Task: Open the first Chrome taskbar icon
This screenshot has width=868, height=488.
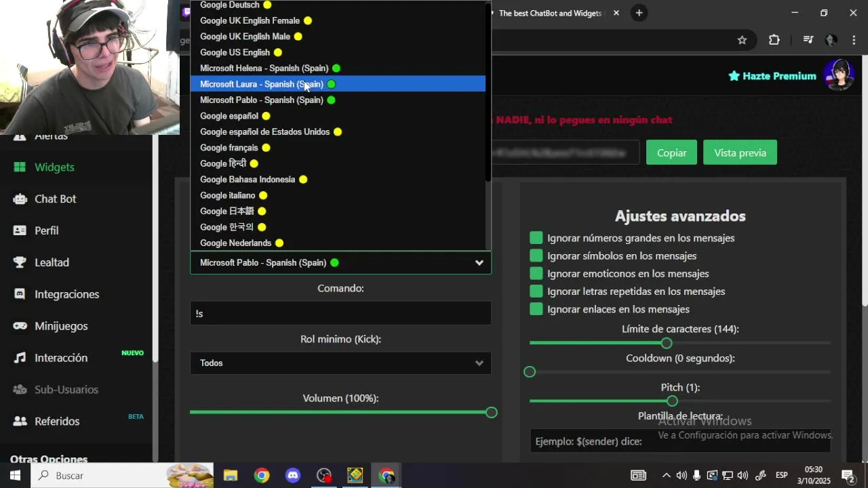Action: click(x=262, y=476)
